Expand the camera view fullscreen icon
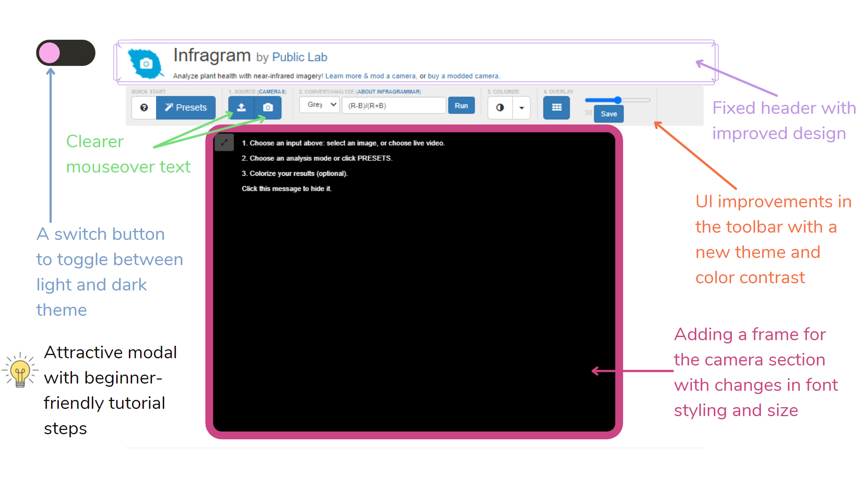Image resolution: width=868 pixels, height=488 pixels. [224, 142]
